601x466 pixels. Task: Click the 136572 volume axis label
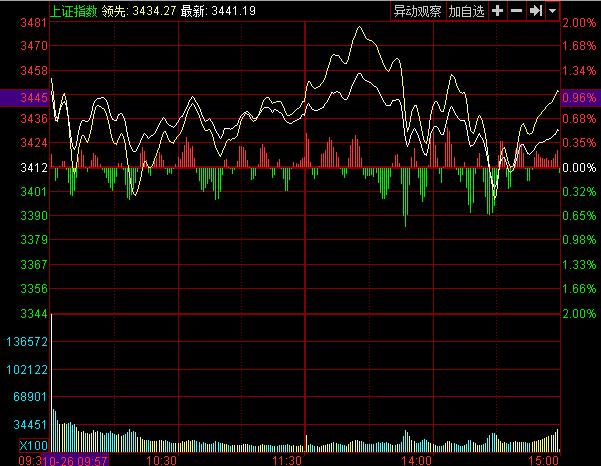point(27,342)
